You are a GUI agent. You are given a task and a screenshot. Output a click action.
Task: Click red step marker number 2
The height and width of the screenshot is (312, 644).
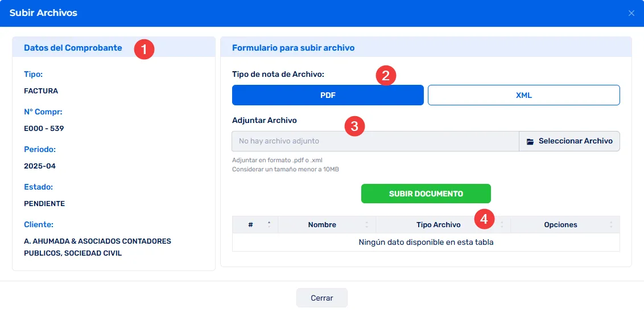click(x=386, y=76)
